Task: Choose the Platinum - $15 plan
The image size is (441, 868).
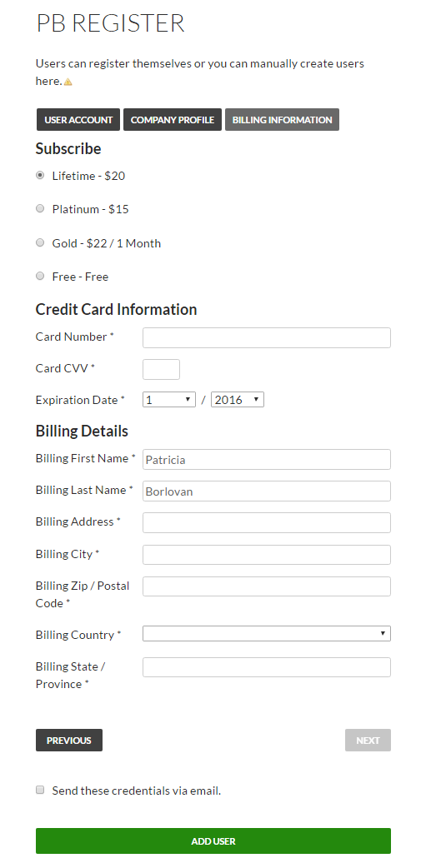Action: pyautogui.click(x=40, y=209)
